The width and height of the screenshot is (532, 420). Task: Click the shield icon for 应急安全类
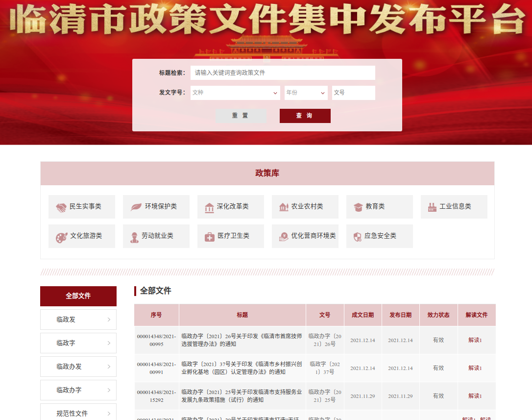coord(358,237)
